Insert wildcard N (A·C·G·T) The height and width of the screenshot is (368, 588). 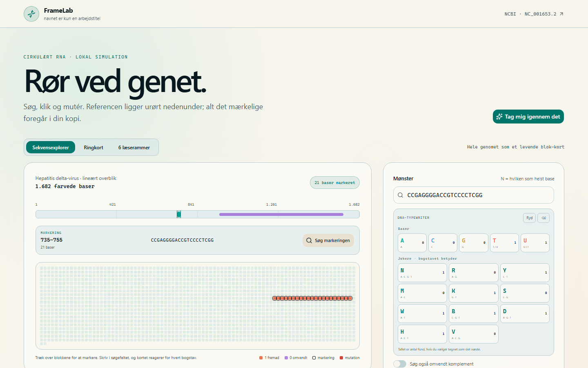pos(422,273)
